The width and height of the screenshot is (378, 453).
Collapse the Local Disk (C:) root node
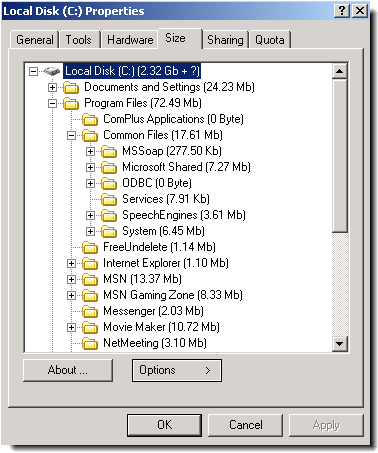[x=33, y=71]
